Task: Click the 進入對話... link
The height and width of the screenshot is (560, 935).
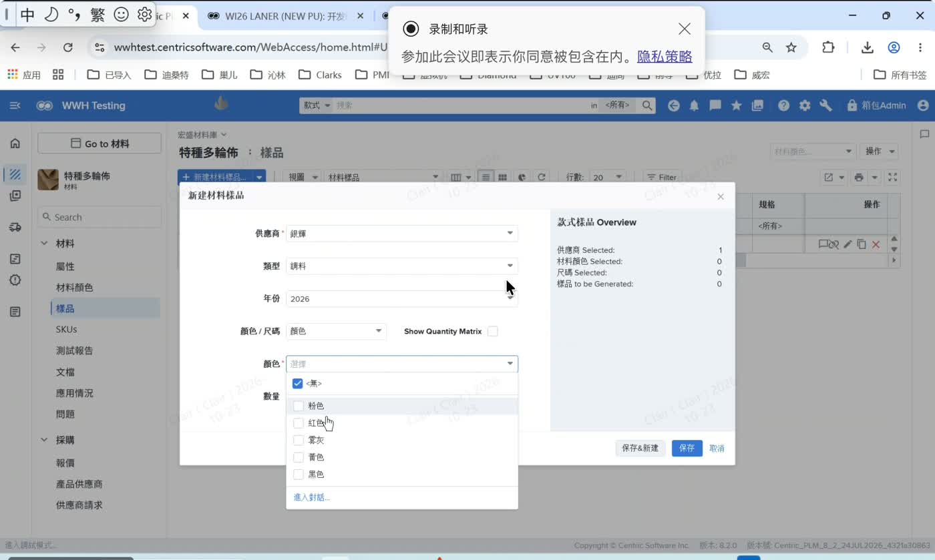Action: (312, 497)
